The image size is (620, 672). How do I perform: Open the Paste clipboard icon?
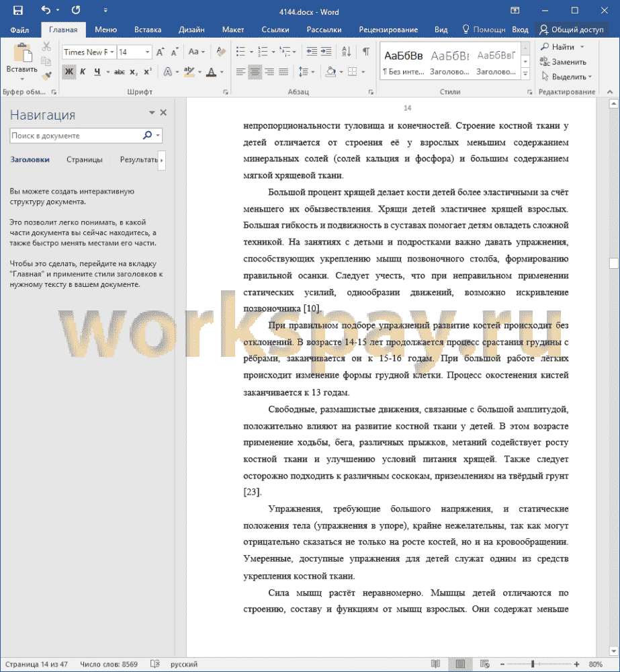pyautogui.click(x=22, y=54)
